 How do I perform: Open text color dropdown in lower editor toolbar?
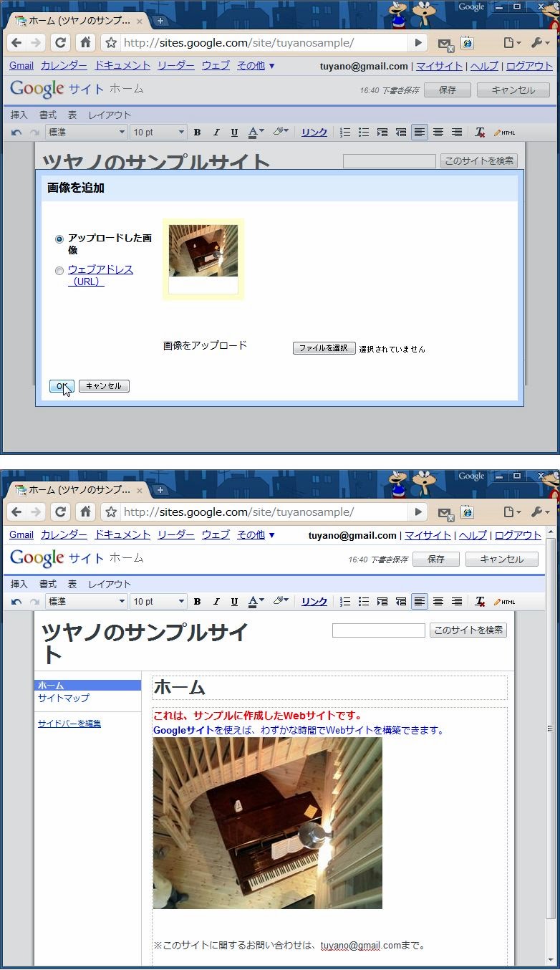[256, 602]
